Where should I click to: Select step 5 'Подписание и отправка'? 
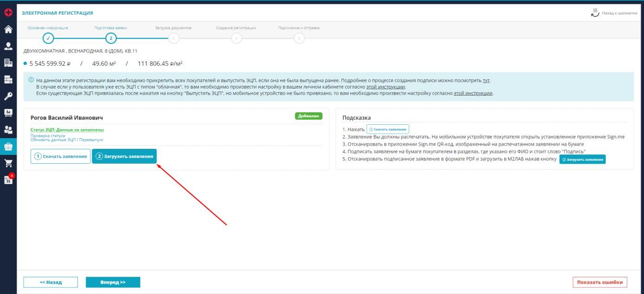click(x=299, y=38)
